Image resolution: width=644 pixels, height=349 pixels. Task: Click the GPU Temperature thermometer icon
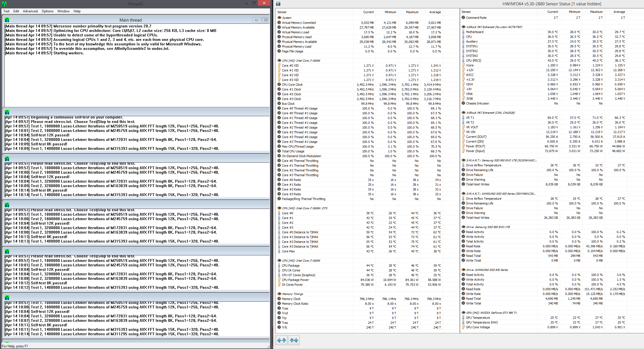tap(463, 317)
